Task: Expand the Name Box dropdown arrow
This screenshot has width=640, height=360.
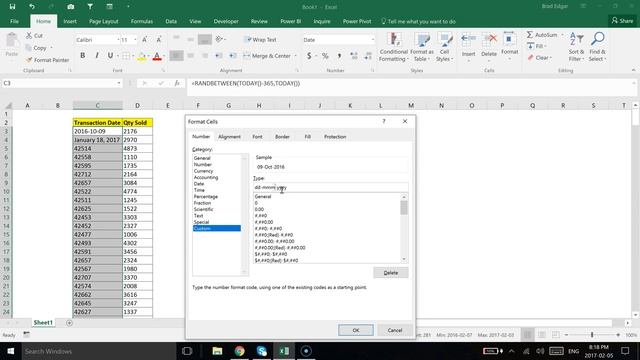Action: pyautogui.click(x=119, y=83)
